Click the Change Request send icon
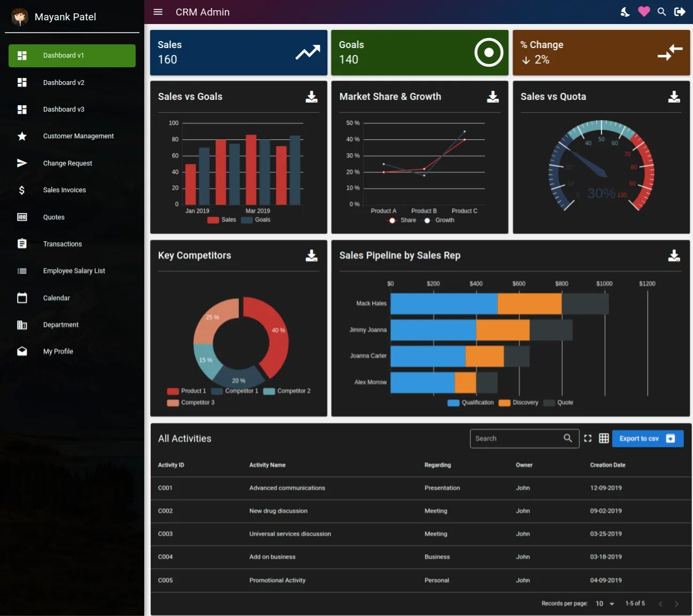The width and height of the screenshot is (693, 616). pos(22,163)
